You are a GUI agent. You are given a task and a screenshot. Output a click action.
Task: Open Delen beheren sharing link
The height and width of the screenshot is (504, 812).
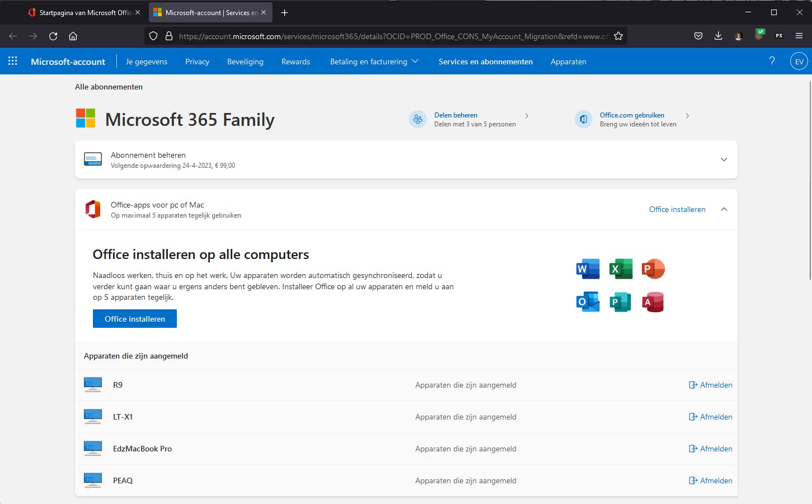pos(456,115)
